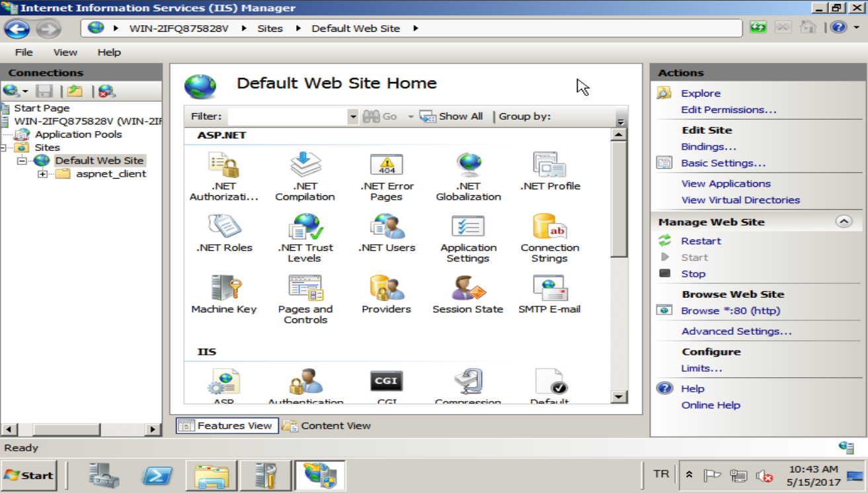Viewport: 868px width, 493px height.
Task: Open the CGI feature icon
Action: click(x=387, y=385)
